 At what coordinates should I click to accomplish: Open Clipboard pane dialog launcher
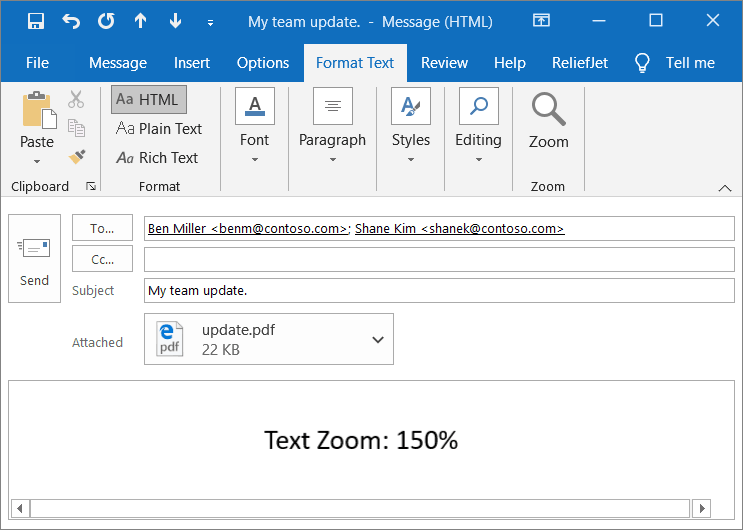[91, 186]
